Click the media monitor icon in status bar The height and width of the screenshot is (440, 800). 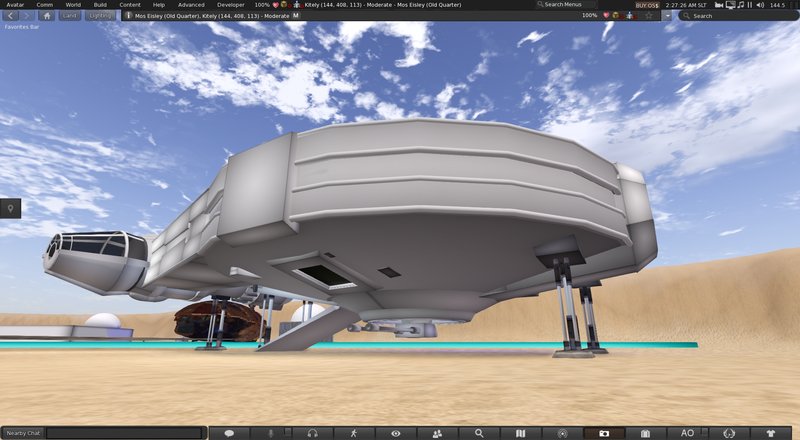pyautogui.click(x=731, y=5)
